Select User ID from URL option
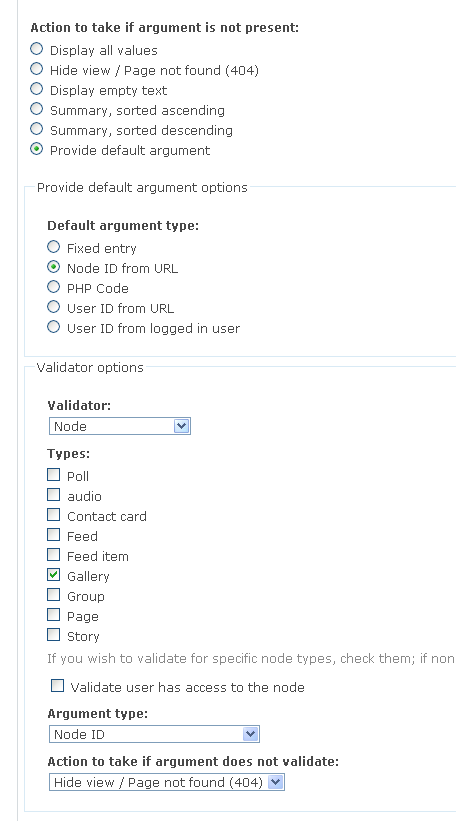 tap(53, 307)
